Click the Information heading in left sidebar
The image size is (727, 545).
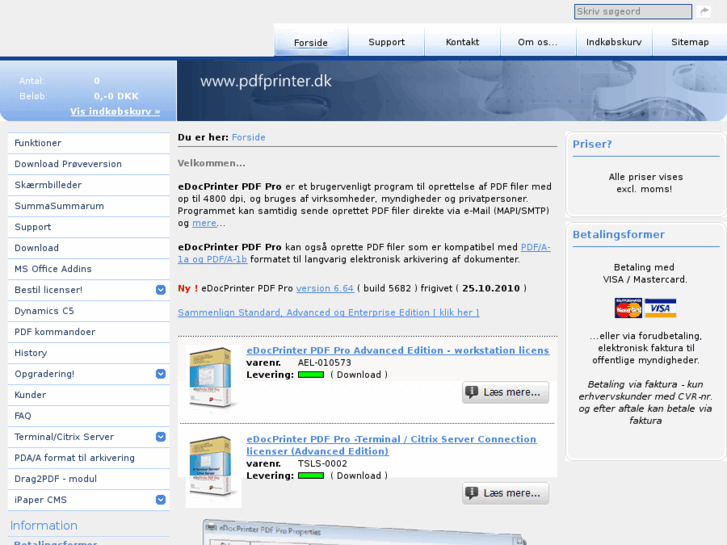44,526
